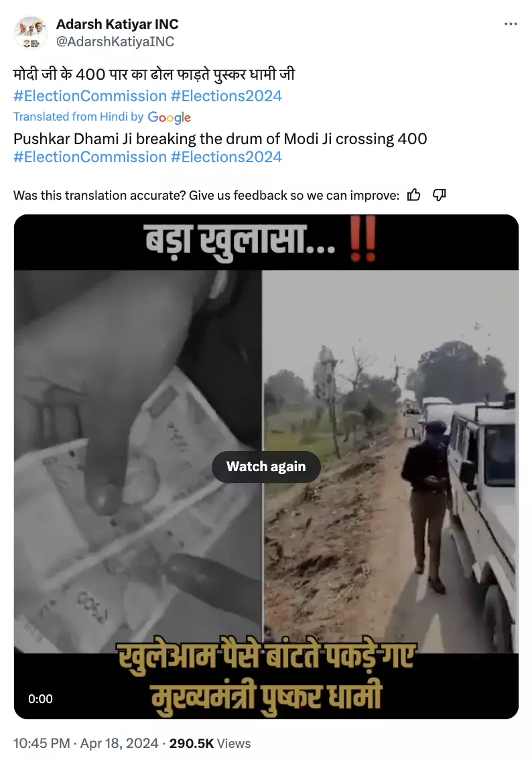Screen dimensions: 532x764
Task: Click #Elections2024 hashtag in translated text
Action: 226,157
